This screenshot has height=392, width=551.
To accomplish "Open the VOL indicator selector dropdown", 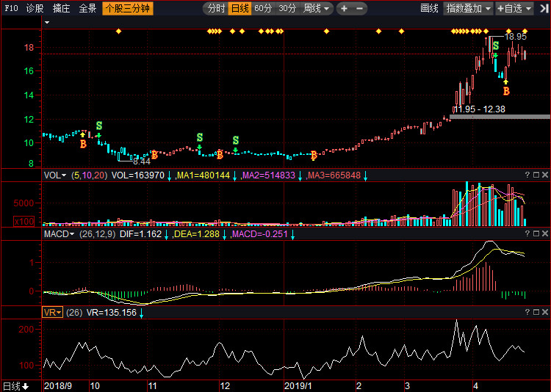I will [54, 175].
